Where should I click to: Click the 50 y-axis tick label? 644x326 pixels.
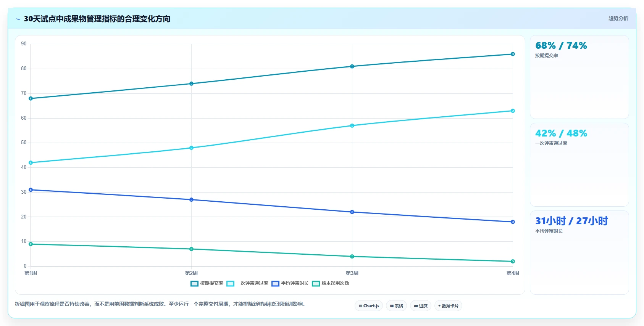[x=24, y=143]
